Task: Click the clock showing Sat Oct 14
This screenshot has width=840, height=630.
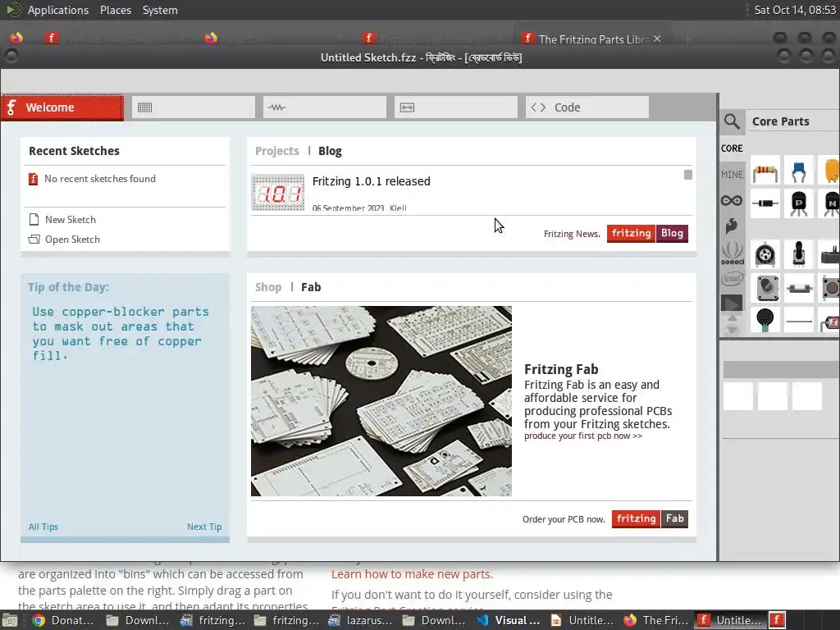Action: (x=795, y=10)
